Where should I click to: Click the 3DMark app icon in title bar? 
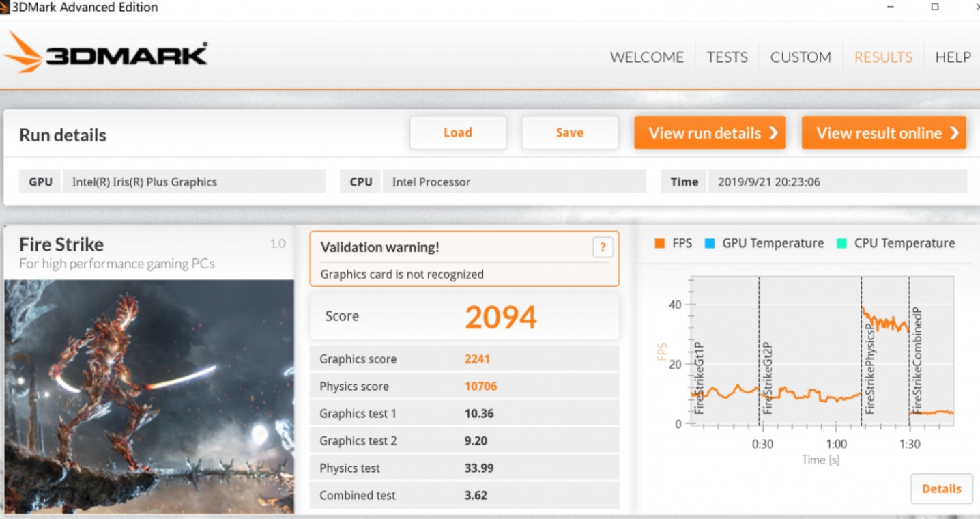[x=4, y=8]
